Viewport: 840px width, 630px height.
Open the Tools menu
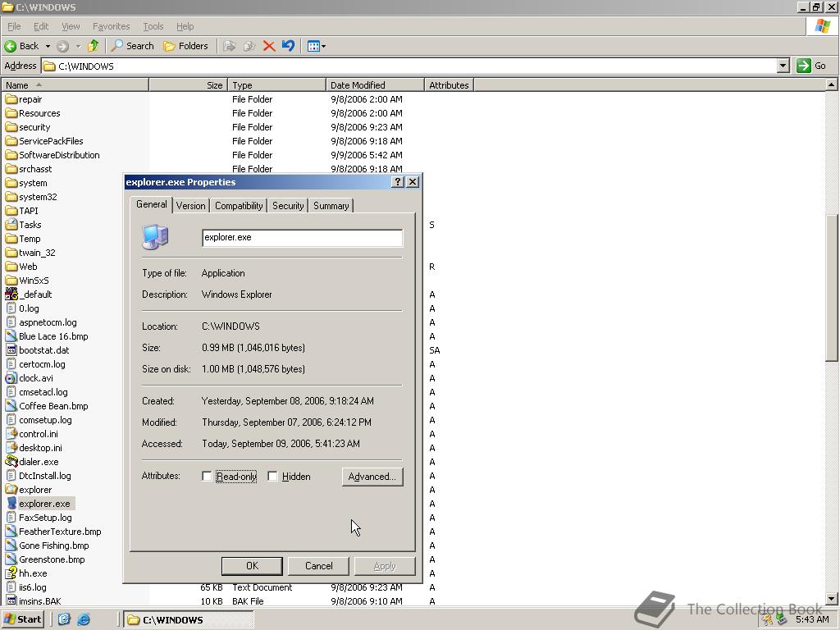[153, 26]
